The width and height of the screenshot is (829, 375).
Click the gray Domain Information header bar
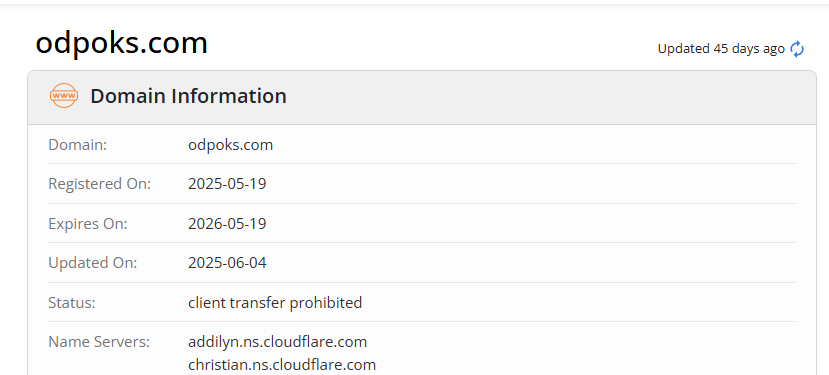[422, 97]
